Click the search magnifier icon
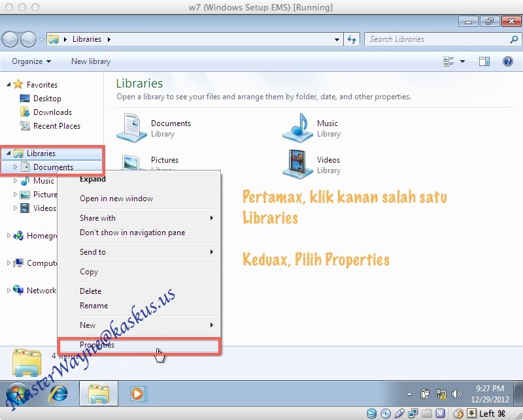This screenshot has height=420, width=523. (x=514, y=39)
